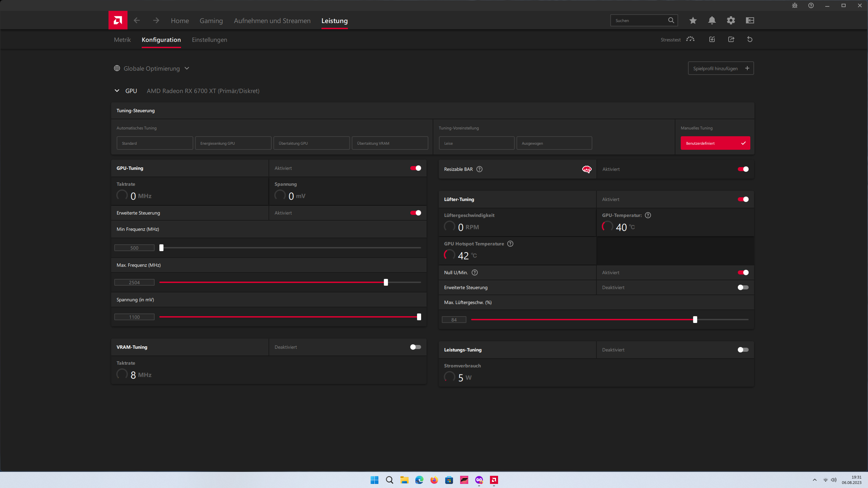This screenshot has height=488, width=868.
Task: Select Benutzerdefiniert manual tuning
Action: (x=715, y=143)
